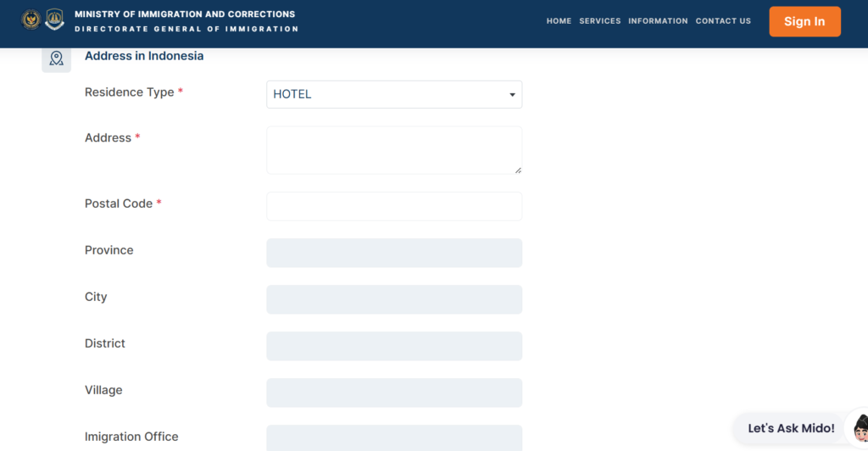
Task: Click the Garuda emblem logo in header
Action: pos(31,19)
